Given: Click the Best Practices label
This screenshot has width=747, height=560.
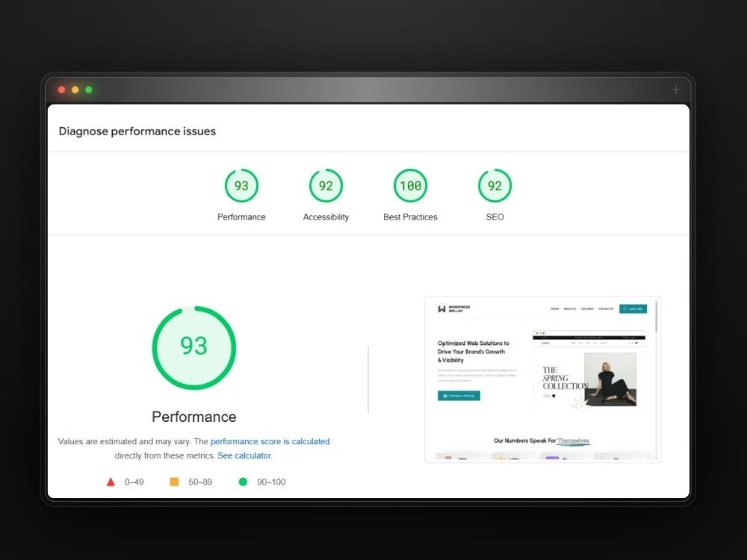Looking at the screenshot, I should coord(410,217).
